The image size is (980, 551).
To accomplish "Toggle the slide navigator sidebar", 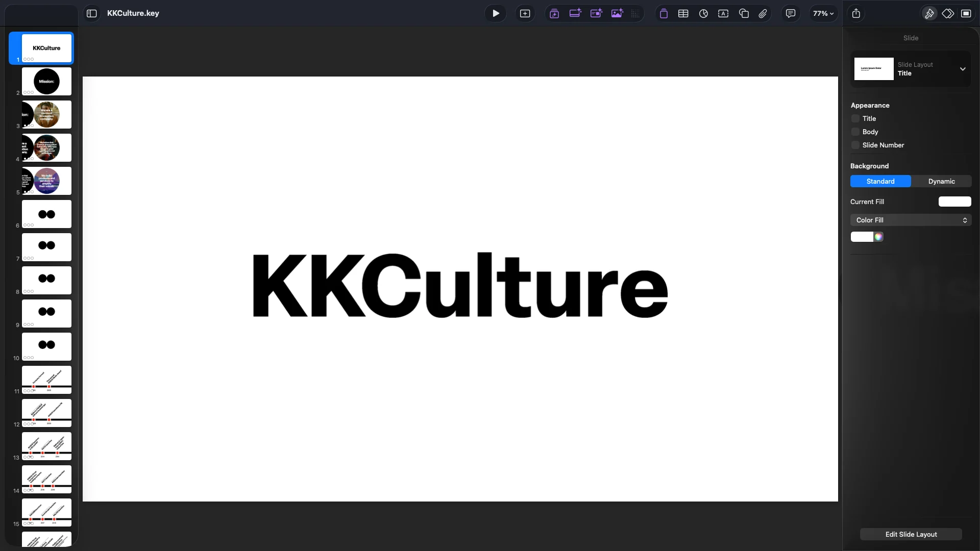I will (92, 14).
